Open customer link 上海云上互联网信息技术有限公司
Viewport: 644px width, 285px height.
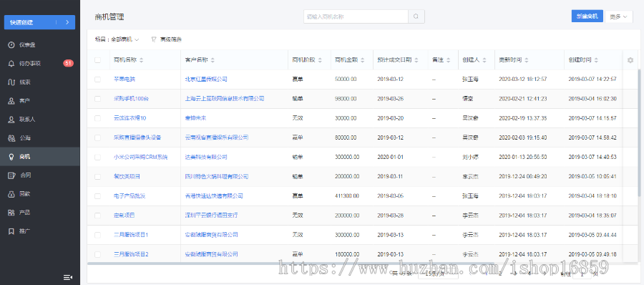pyautogui.click(x=225, y=99)
